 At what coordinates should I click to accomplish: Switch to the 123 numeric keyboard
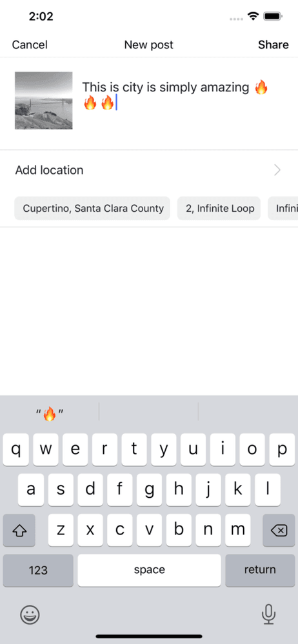[38, 570]
